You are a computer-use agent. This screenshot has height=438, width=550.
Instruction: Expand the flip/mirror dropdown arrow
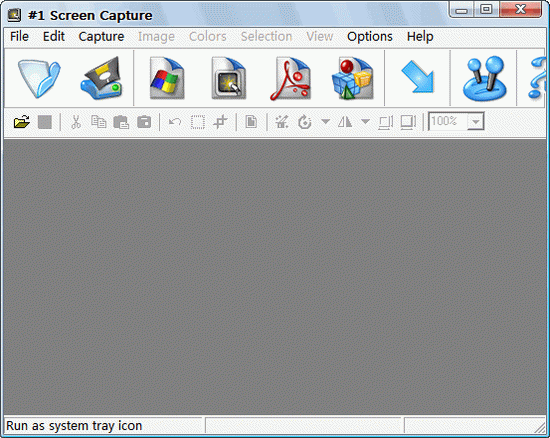[x=365, y=122]
